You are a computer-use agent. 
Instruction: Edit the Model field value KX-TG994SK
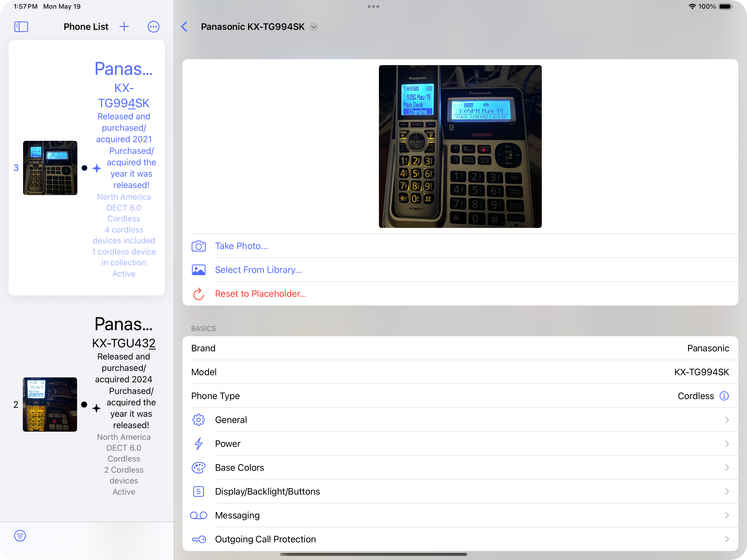(x=701, y=372)
